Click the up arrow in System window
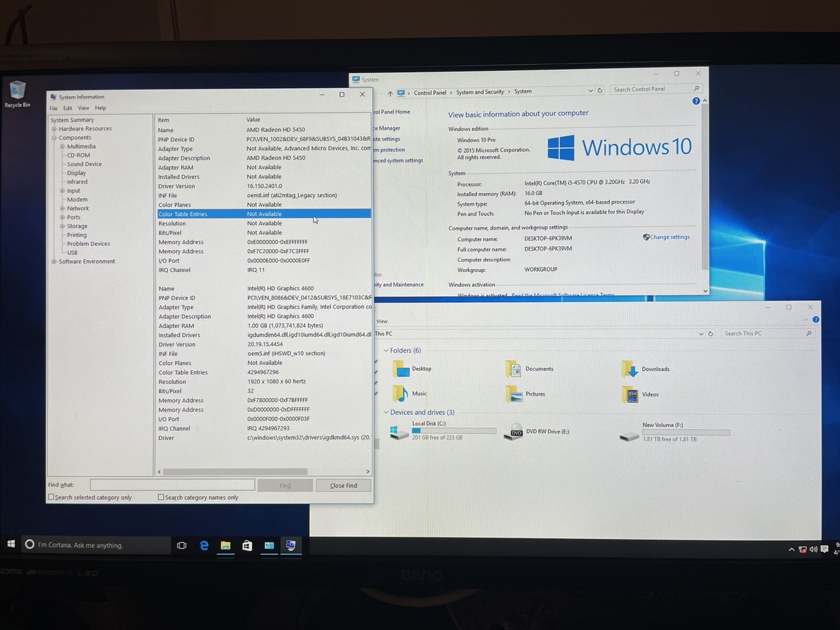The width and height of the screenshot is (840, 630). 390,93
